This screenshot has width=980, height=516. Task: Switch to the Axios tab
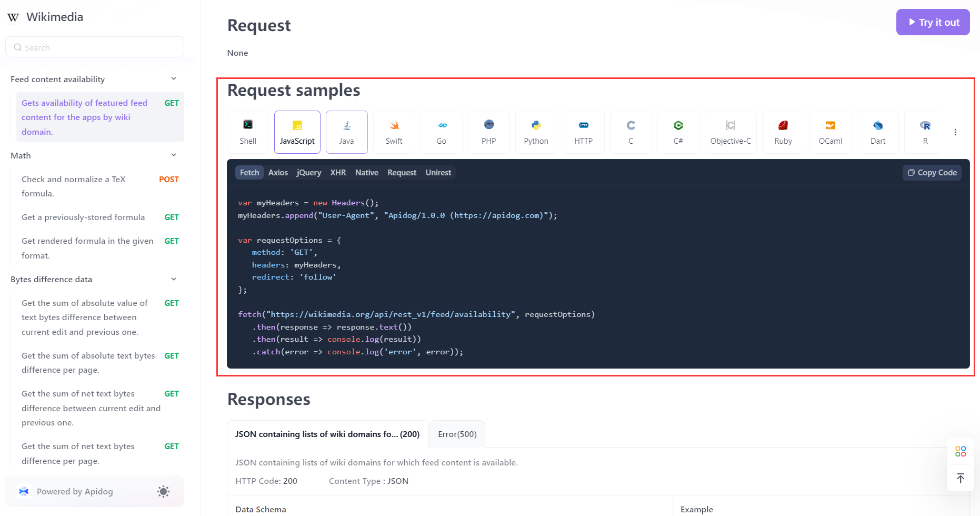[278, 173]
